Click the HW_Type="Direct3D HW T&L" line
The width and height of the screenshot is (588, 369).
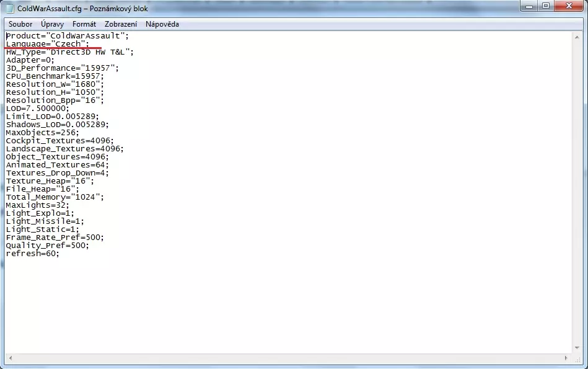(x=70, y=52)
